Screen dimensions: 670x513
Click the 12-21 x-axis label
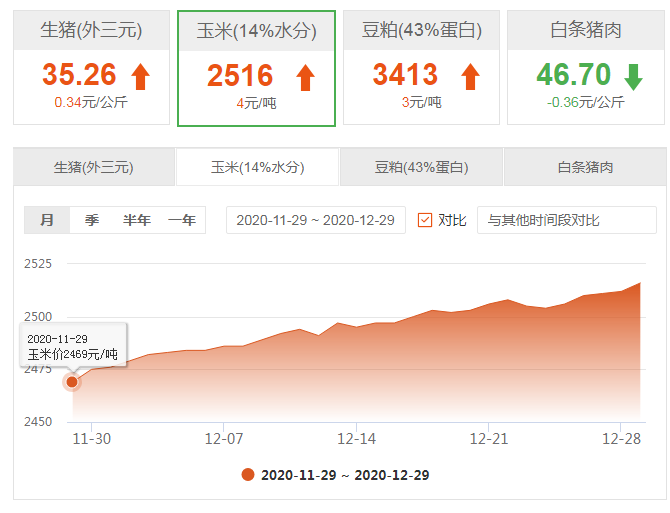[x=489, y=439]
